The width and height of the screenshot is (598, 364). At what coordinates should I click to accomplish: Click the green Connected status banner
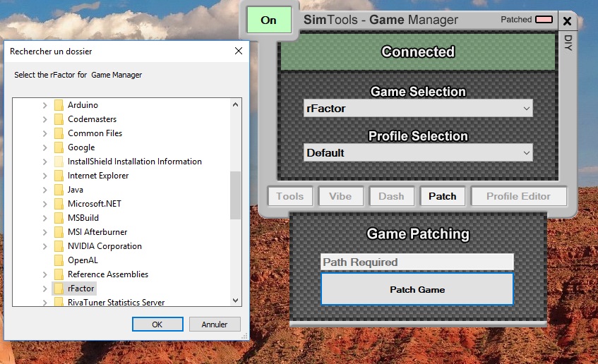[418, 51]
